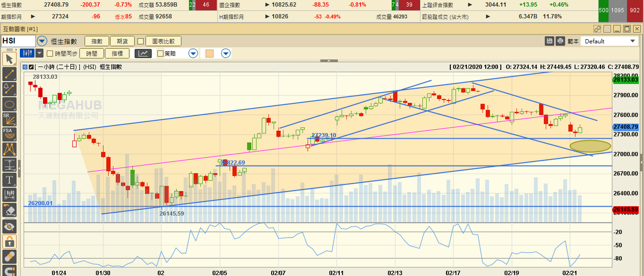Open the candlestick chart type dropdown
The image size is (644, 276).
[39, 54]
